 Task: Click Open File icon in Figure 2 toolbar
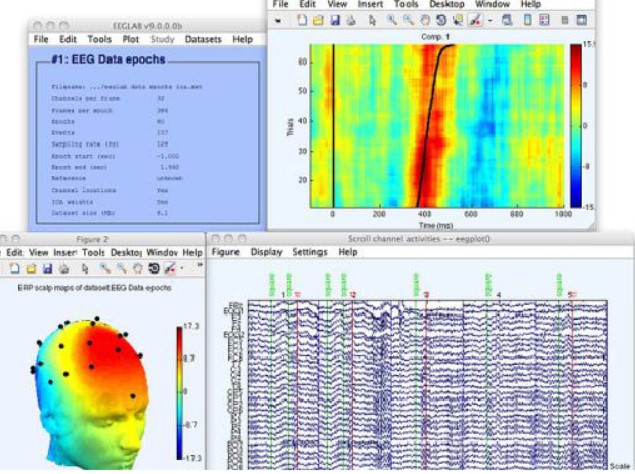click(x=31, y=268)
